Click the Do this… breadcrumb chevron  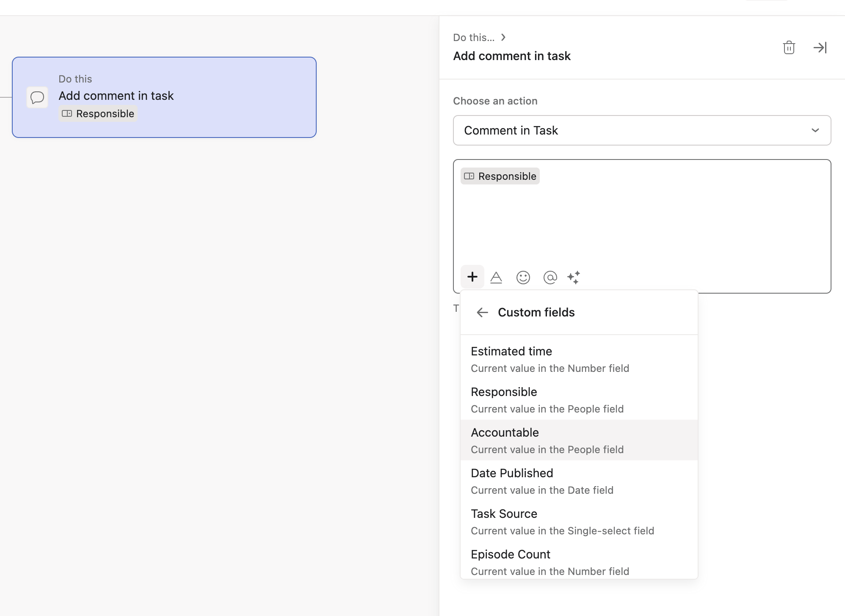(x=503, y=37)
